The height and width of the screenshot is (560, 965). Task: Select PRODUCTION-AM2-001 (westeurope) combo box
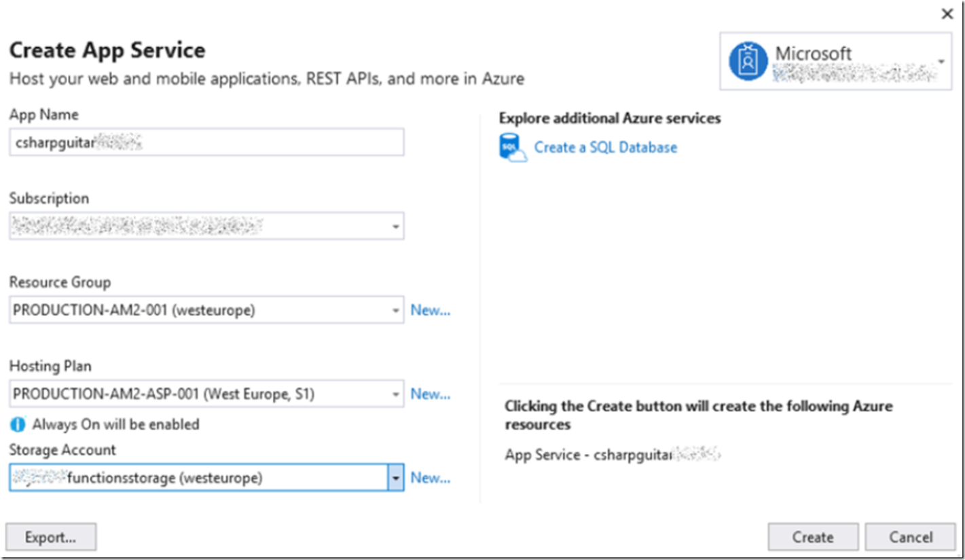[x=206, y=310]
